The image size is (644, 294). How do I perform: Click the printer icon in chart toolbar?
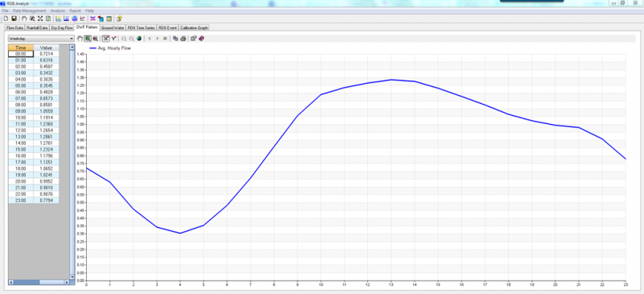184,39
